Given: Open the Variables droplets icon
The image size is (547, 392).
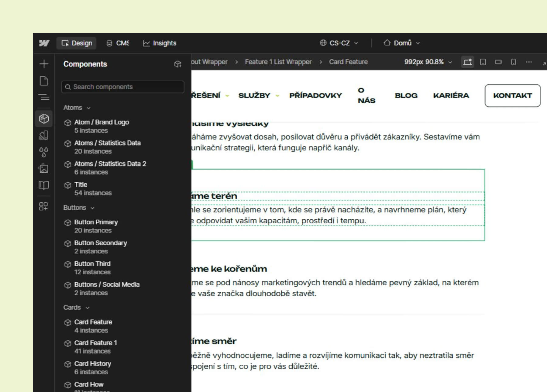Looking at the screenshot, I should [x=44, y=152].
